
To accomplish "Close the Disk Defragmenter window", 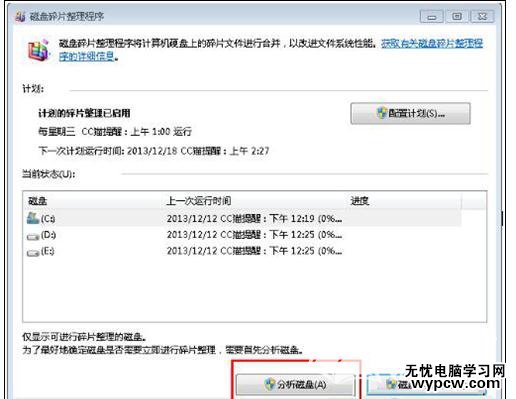I will pos(482,16).
